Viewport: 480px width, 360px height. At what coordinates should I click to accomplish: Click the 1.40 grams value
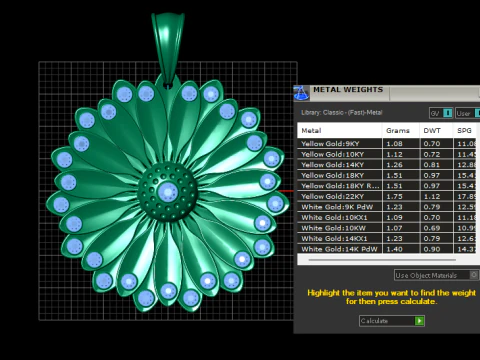tap(394, 249)
